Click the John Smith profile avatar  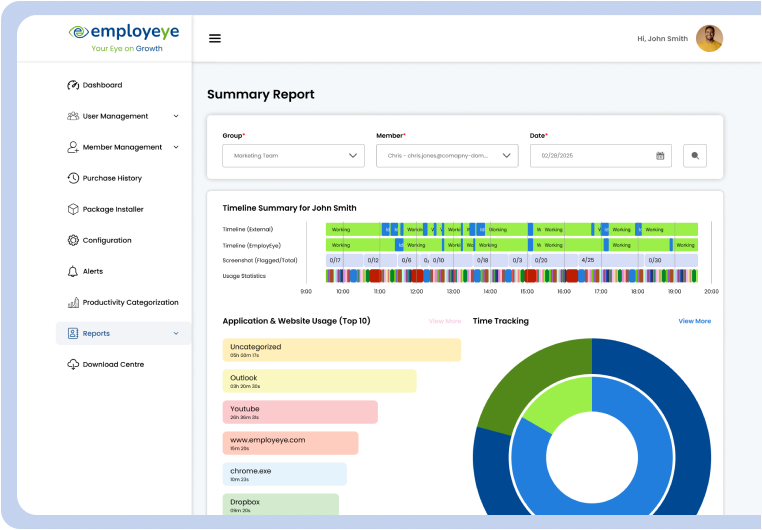(x=709, y=38)
